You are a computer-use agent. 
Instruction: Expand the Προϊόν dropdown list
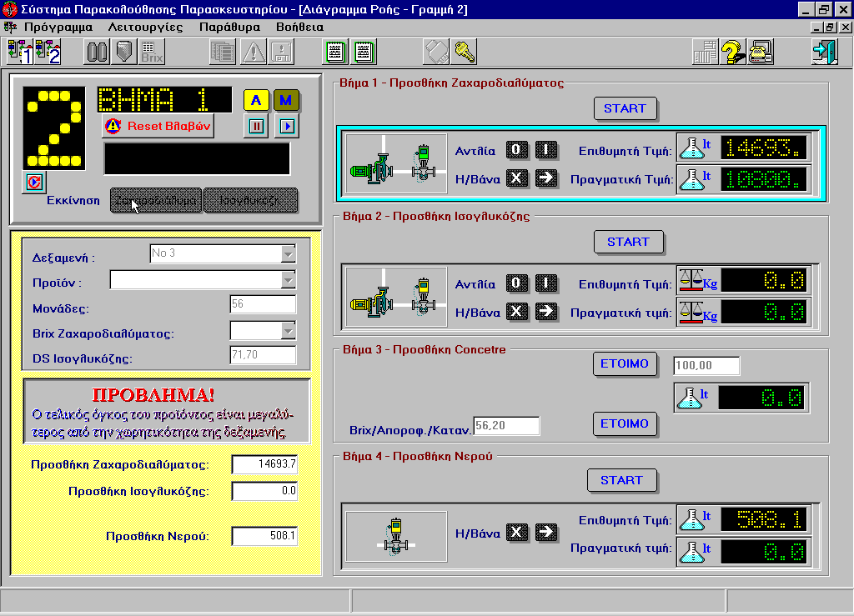pos(288,279)
